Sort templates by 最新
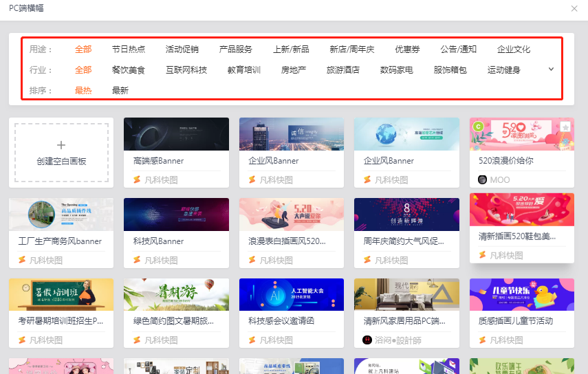This screenshot has width=588, height=374. (120, 90)
